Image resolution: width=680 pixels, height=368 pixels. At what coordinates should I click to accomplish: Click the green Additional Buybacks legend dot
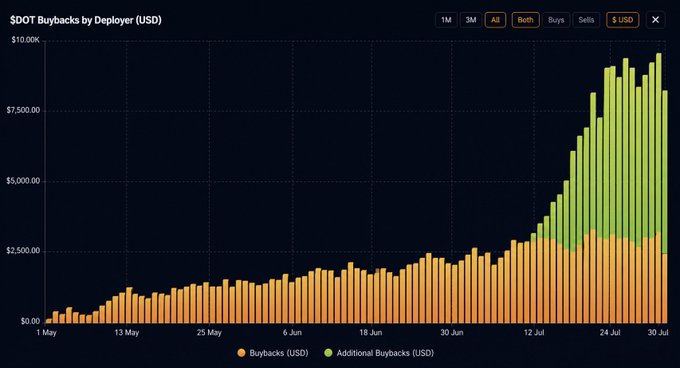(x=328, y=353)
